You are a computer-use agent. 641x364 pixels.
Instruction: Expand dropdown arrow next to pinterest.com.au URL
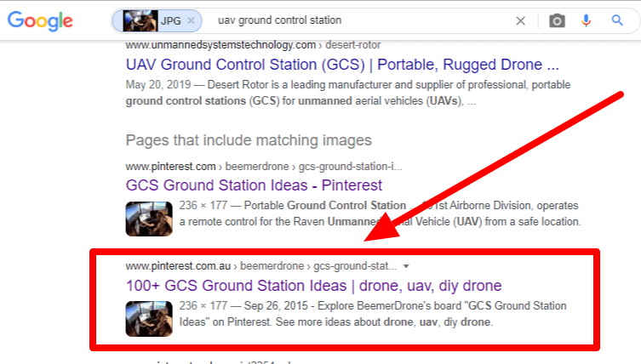(x=406, y=266)
